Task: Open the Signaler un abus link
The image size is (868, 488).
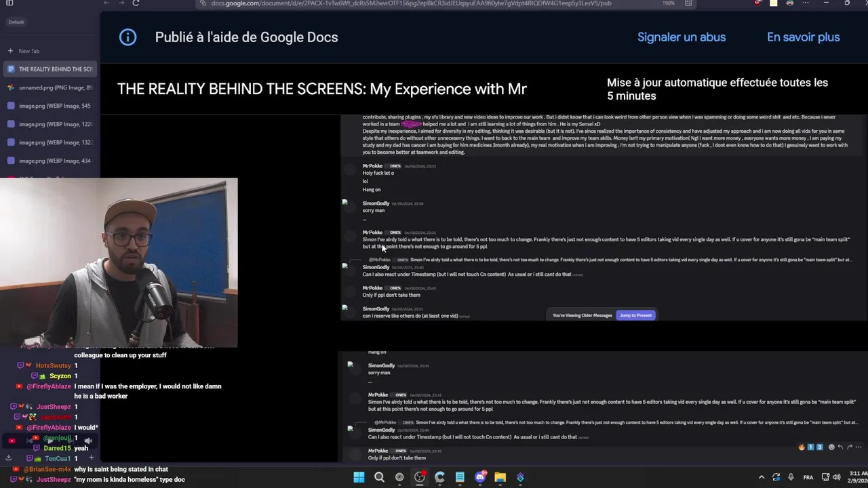Action: coord(682,37)
